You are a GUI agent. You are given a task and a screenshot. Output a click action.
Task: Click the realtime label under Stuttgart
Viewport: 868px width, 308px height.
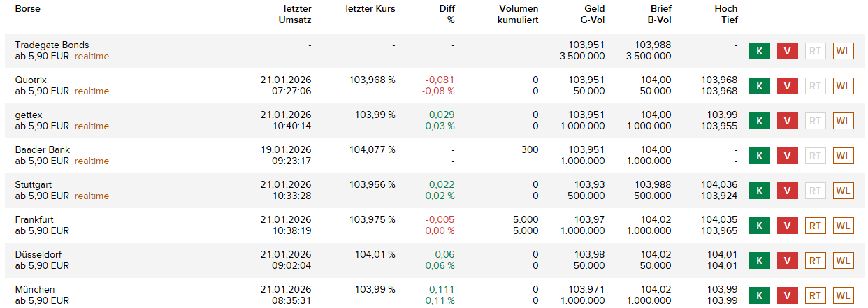(x=92, y=196)
